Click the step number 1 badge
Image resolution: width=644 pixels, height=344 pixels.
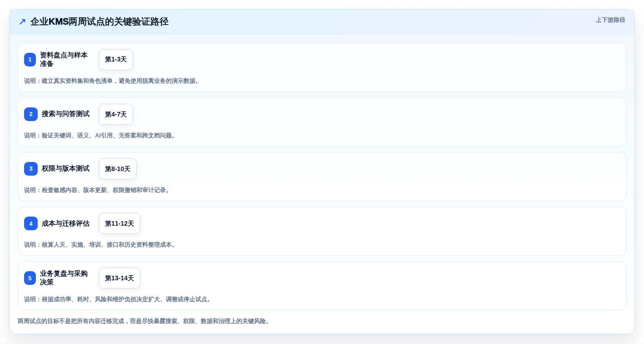pyautogui.click(x=30, y=60)
